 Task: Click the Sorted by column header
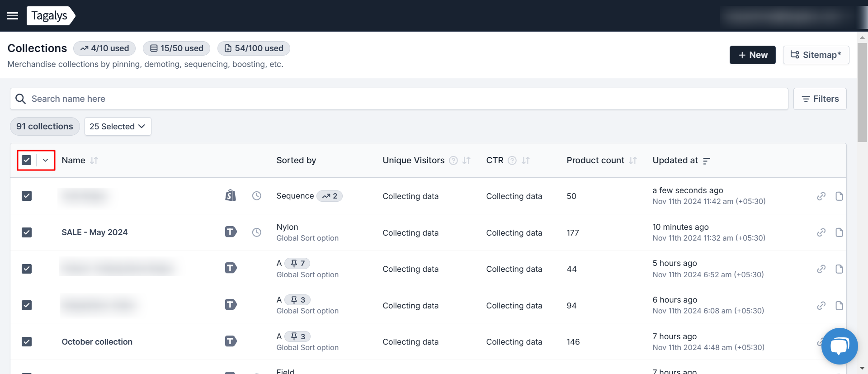tap(296, 161)
